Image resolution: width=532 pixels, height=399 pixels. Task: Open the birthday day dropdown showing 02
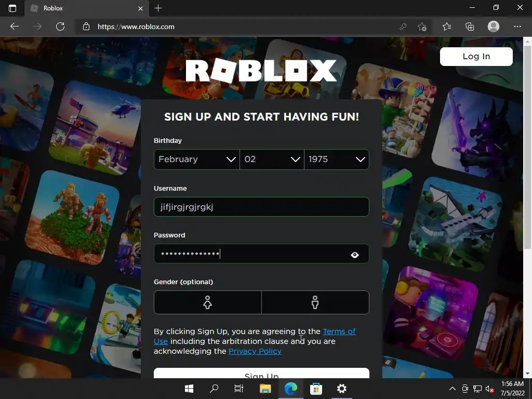click(x=272, y=159)
